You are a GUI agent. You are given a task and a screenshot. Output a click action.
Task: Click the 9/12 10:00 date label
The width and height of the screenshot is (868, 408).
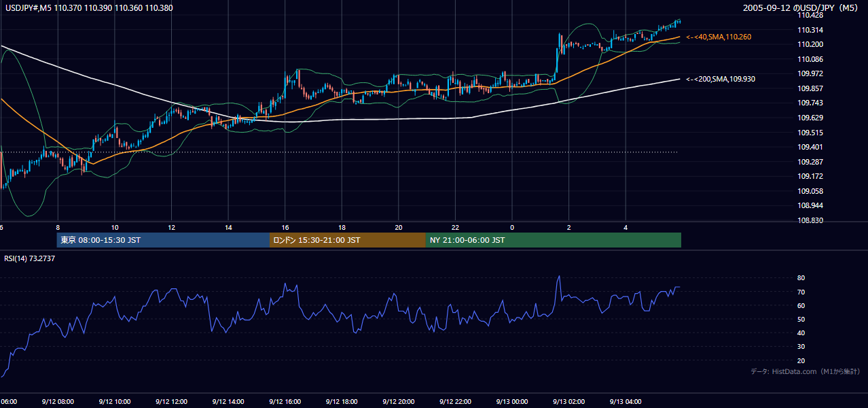click(x=114, y=402)
